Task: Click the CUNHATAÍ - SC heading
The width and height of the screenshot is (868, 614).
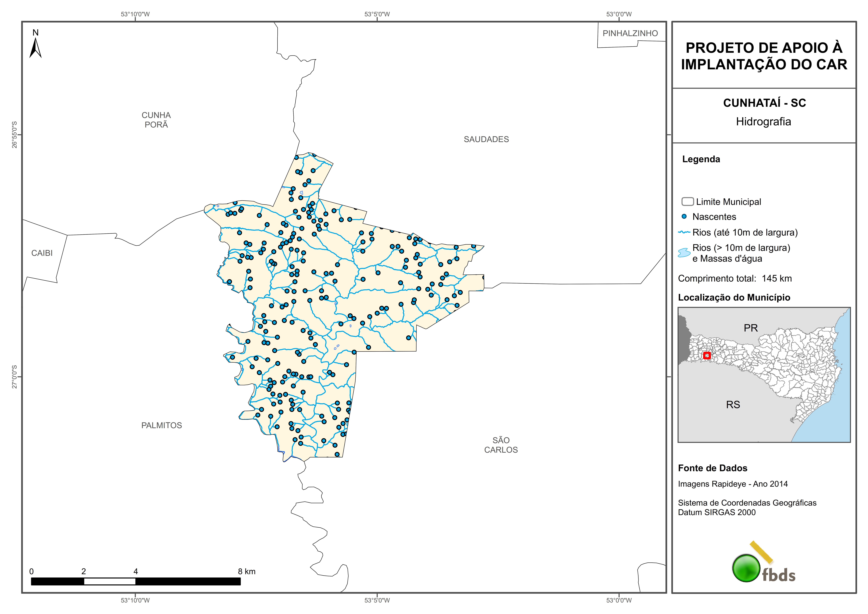Action: (764, 103)
